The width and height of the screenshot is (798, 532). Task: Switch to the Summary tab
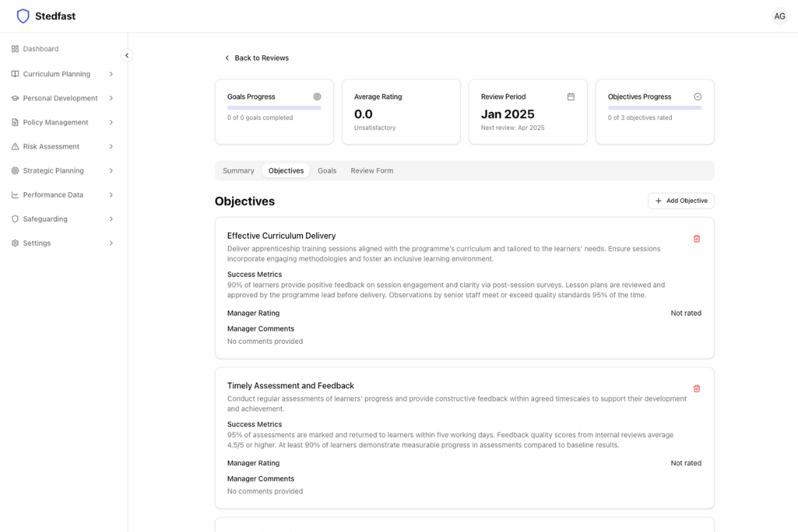tap(238, 171)
